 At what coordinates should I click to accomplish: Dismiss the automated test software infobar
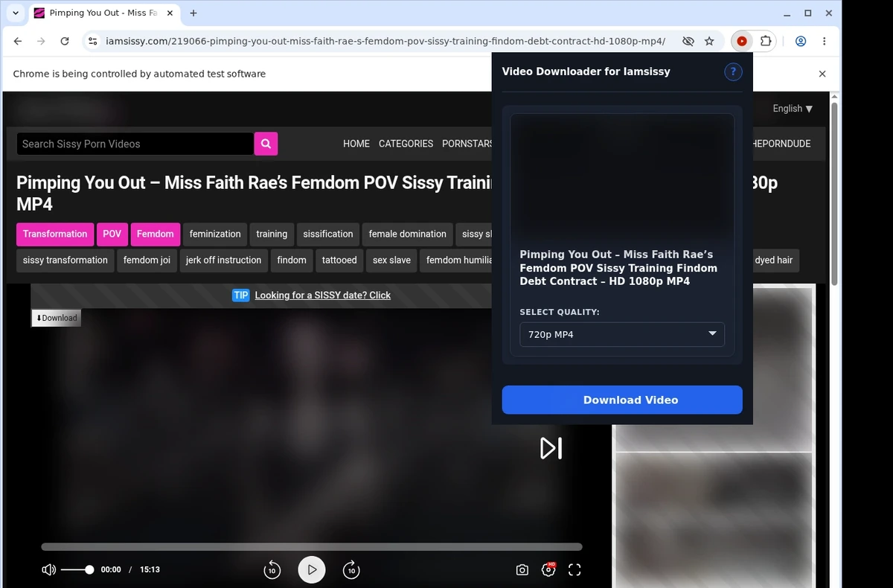pyautogui.click(x=822, y=74)
